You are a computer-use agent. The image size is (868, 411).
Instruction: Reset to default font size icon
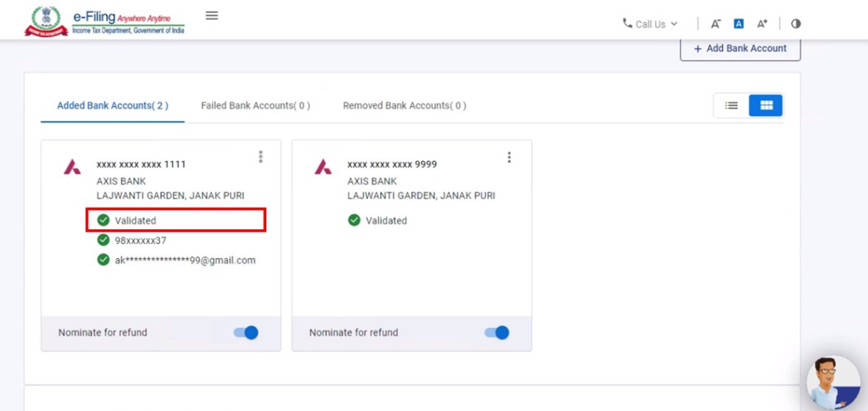coord(738,24)
